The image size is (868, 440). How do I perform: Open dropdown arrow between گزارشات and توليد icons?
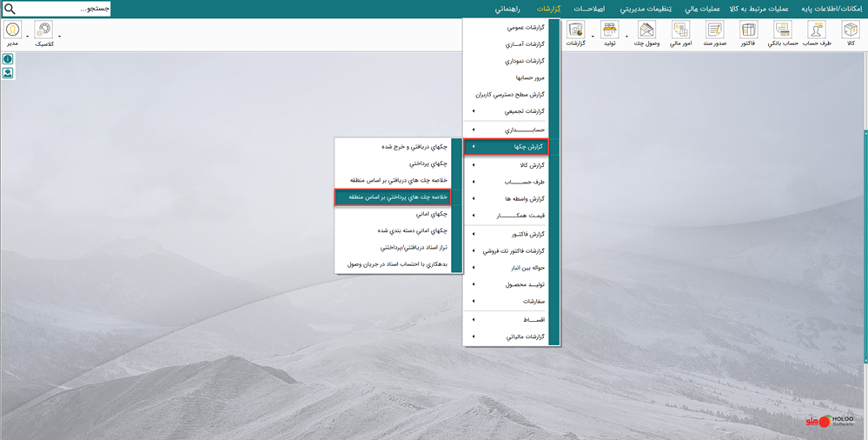pos(593,37)
